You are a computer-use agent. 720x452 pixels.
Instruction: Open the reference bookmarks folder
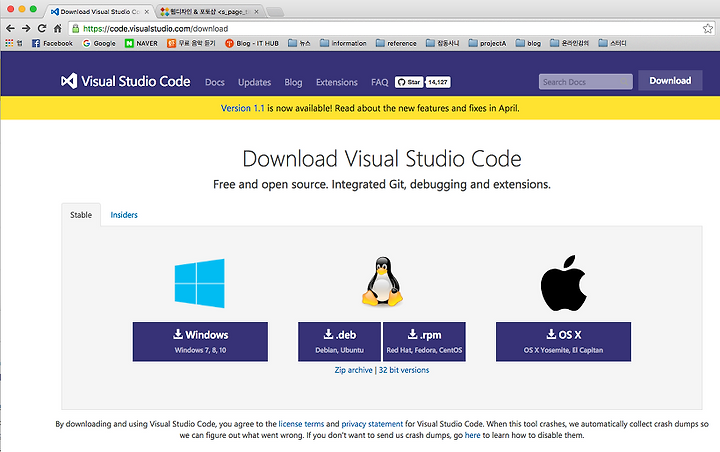click(x=396, y=43)
